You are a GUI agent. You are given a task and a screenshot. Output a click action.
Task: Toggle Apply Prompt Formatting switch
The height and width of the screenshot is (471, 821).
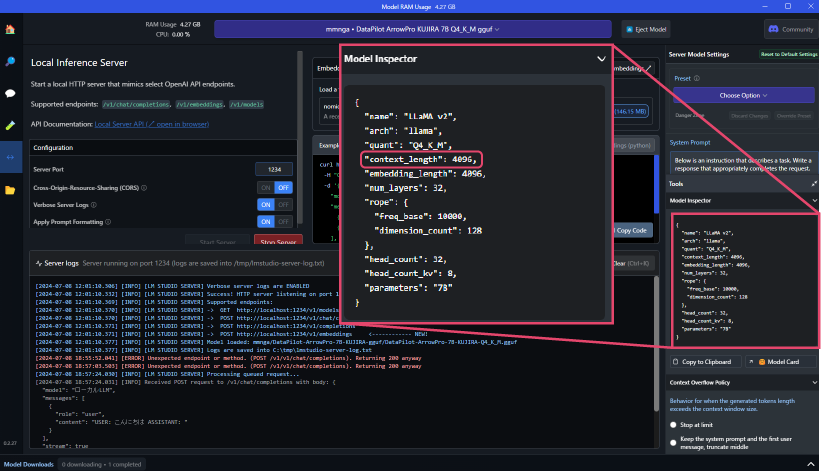[x=274, y=222]
